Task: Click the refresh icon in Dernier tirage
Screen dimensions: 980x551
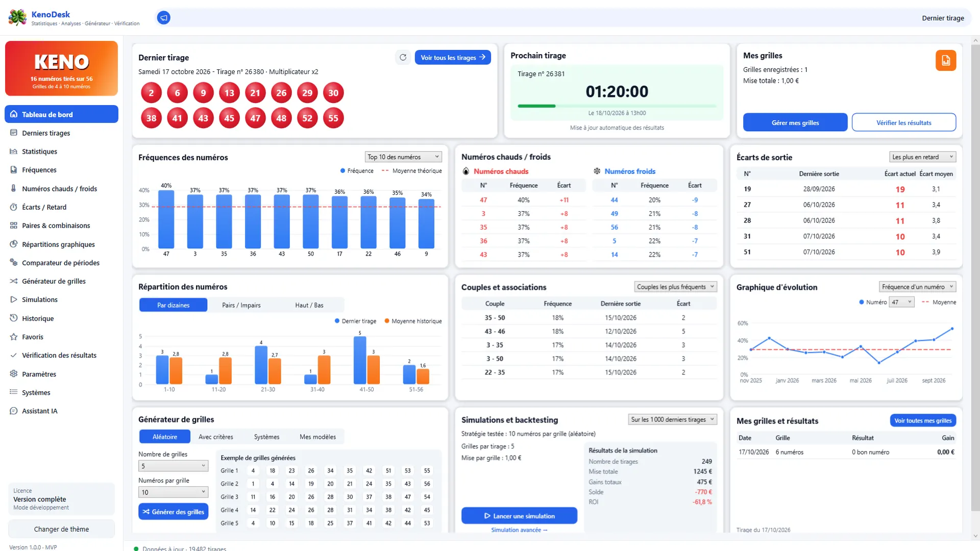Action: click(x=403, y=57)
